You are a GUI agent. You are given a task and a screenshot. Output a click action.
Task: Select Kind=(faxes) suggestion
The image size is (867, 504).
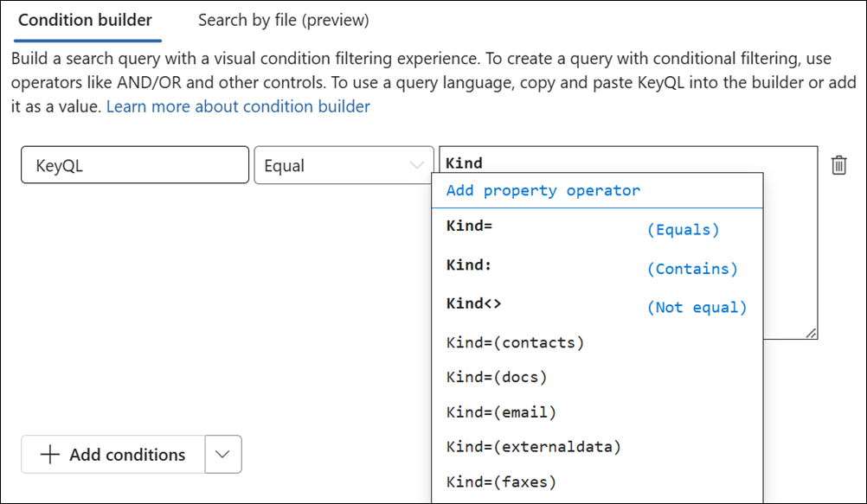502,482
